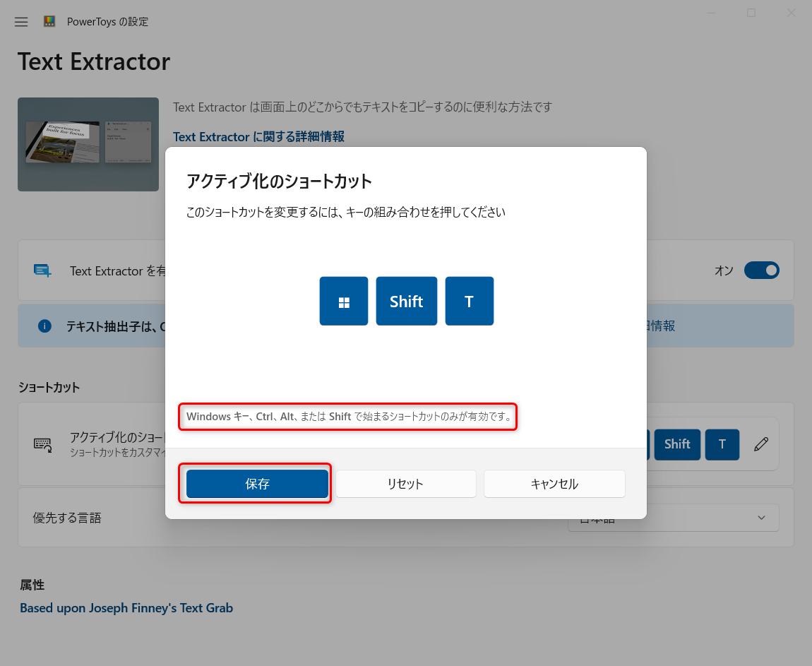Image resolution: width=812 pixels, height=666 pixels.
Task: Click the リセット button in the dialog
Action: coord(405,484)
